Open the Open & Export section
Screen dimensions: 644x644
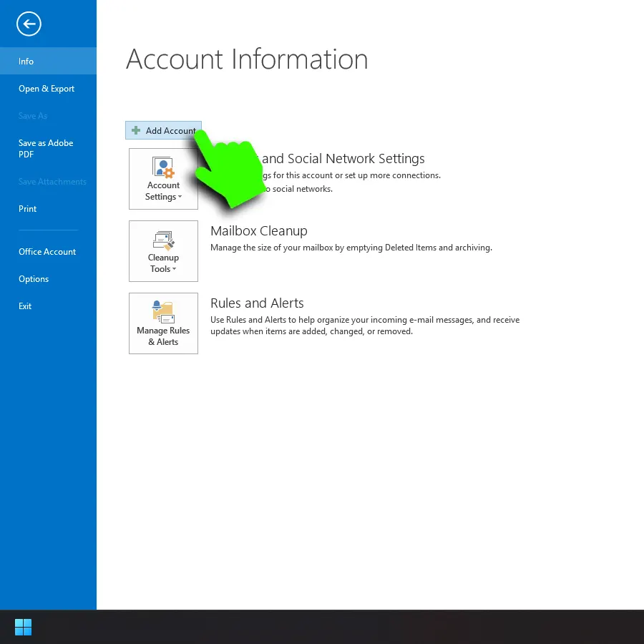(x=47, y=89)
